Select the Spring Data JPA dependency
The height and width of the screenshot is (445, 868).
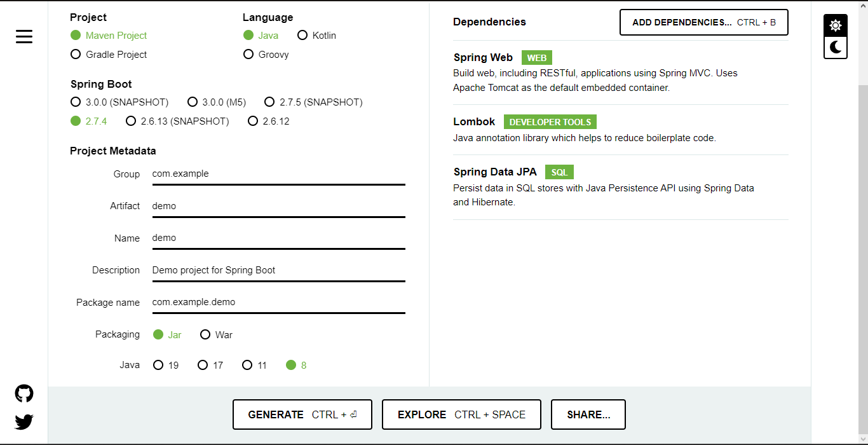[620, 187]
